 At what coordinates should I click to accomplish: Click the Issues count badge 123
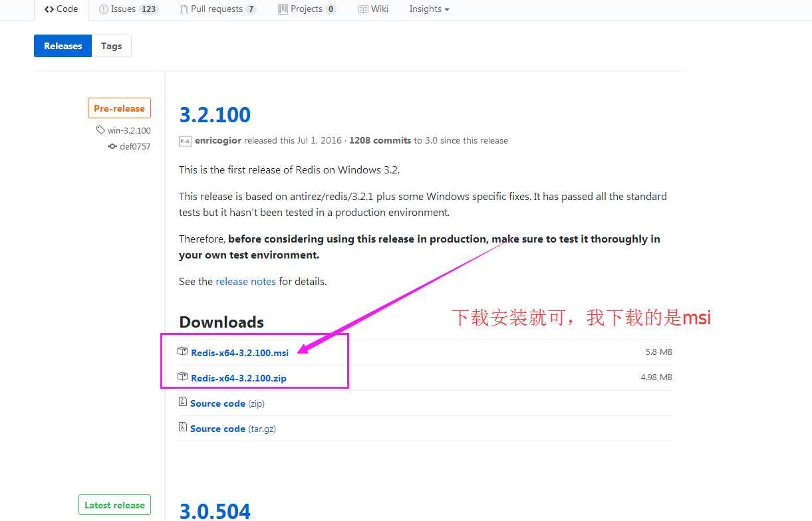(x=148, y=9)
